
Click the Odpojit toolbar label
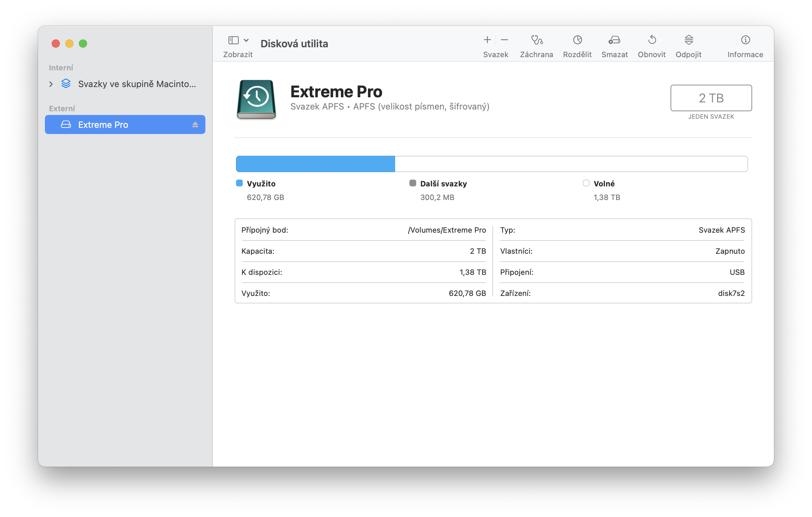pyautogui.click(x=689, y=55)
